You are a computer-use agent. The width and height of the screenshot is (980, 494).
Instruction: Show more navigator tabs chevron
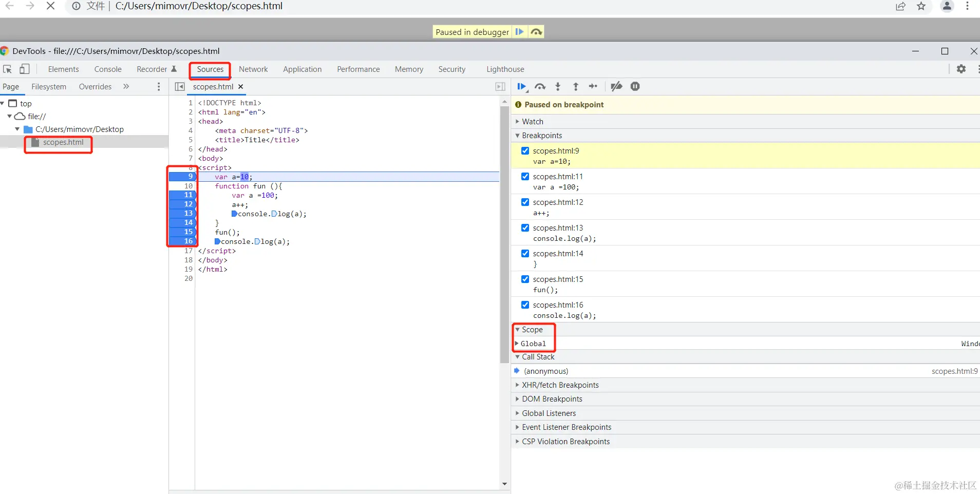click(126, 87)
